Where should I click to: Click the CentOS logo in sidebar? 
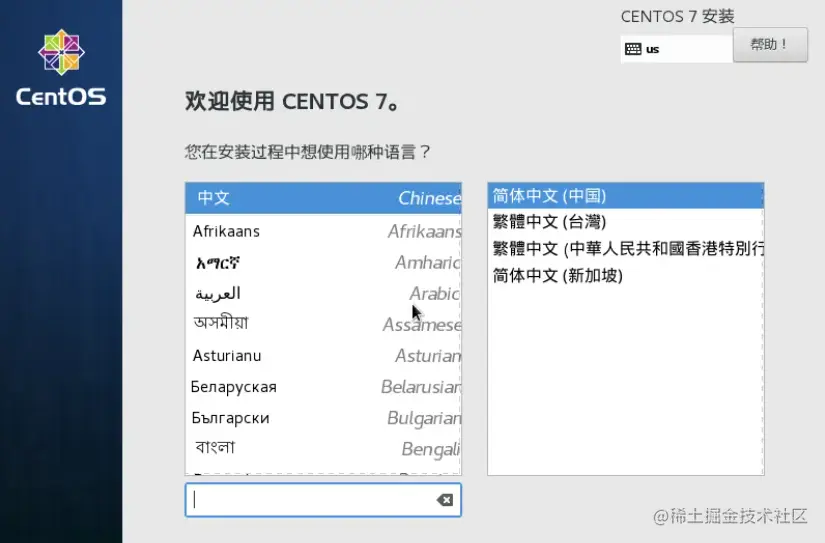point(61,52)
